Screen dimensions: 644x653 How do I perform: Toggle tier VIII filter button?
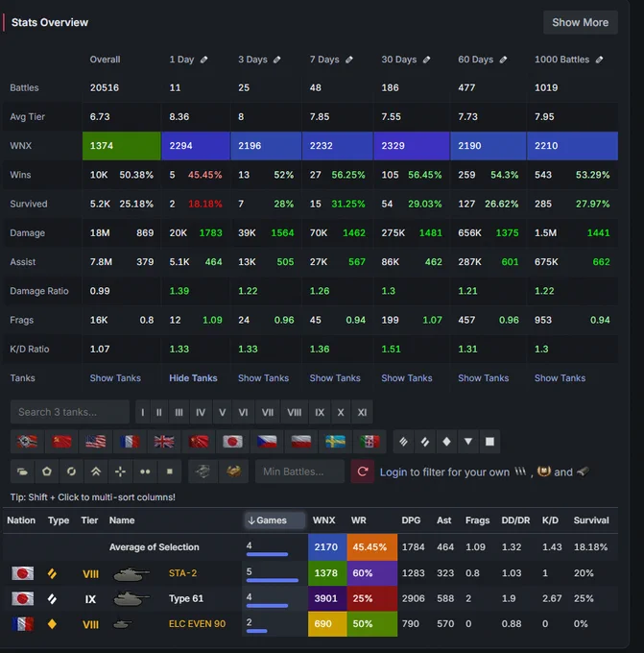295,412
